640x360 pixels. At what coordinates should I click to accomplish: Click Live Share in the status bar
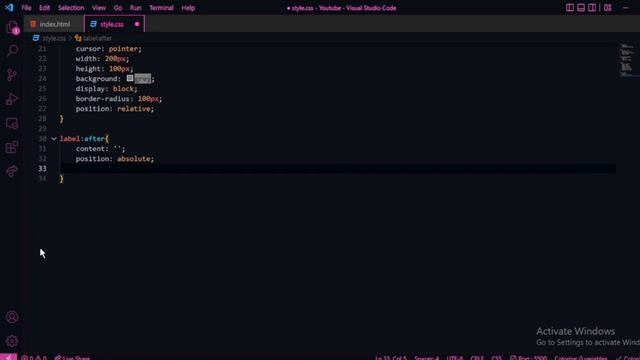coord(72,358)
